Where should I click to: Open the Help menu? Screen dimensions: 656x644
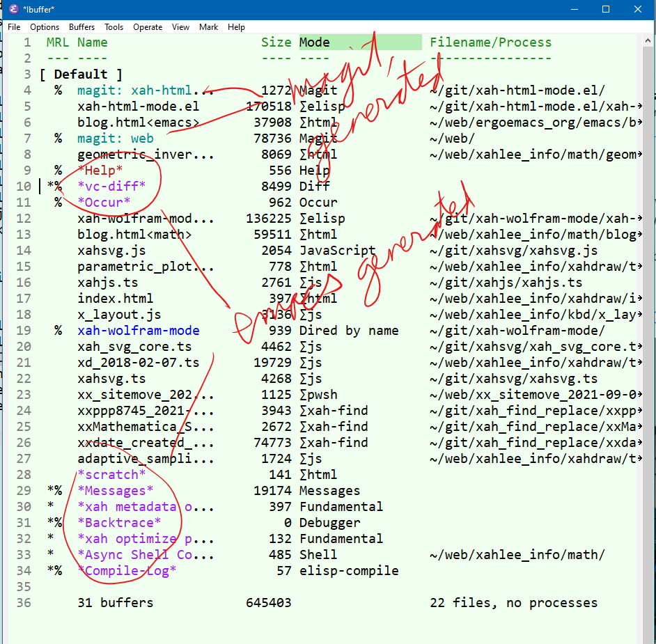point(236,27)
